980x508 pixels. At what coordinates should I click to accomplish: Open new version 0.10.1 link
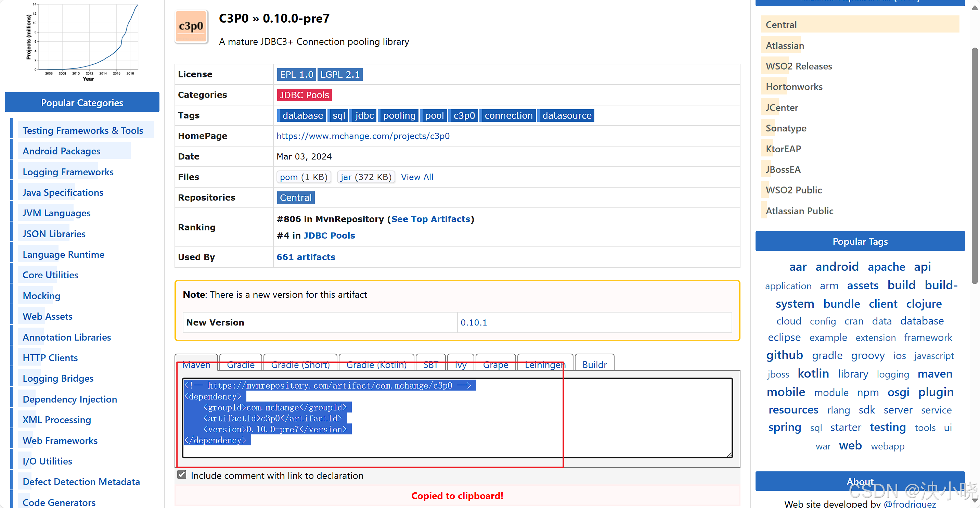(473, 322)
